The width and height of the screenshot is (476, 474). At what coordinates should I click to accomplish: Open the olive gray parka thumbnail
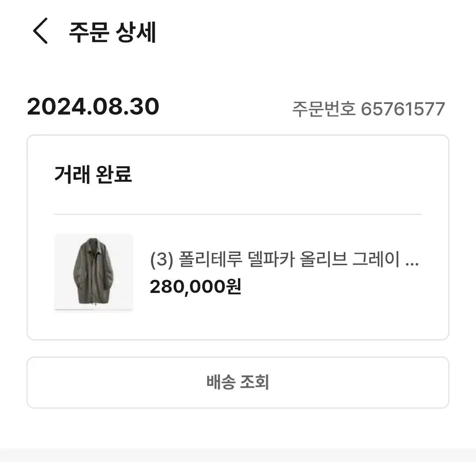93,273
